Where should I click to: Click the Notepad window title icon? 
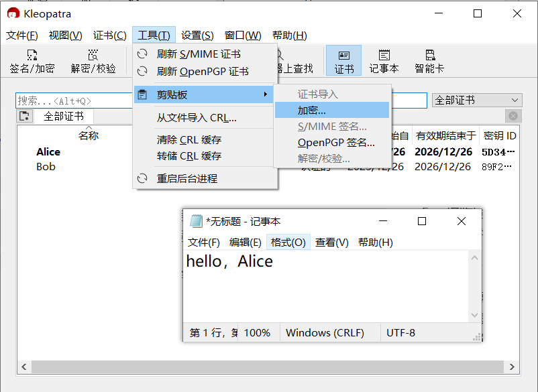[x=197, y=221]
